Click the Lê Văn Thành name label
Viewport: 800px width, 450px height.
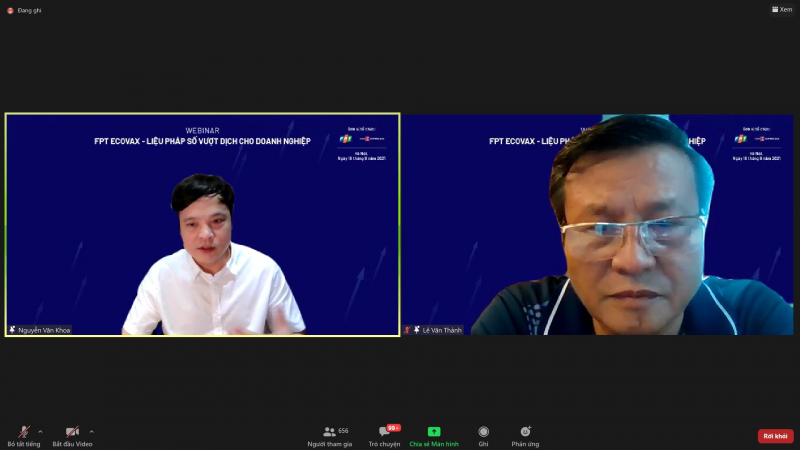click(x=442, y=330)
